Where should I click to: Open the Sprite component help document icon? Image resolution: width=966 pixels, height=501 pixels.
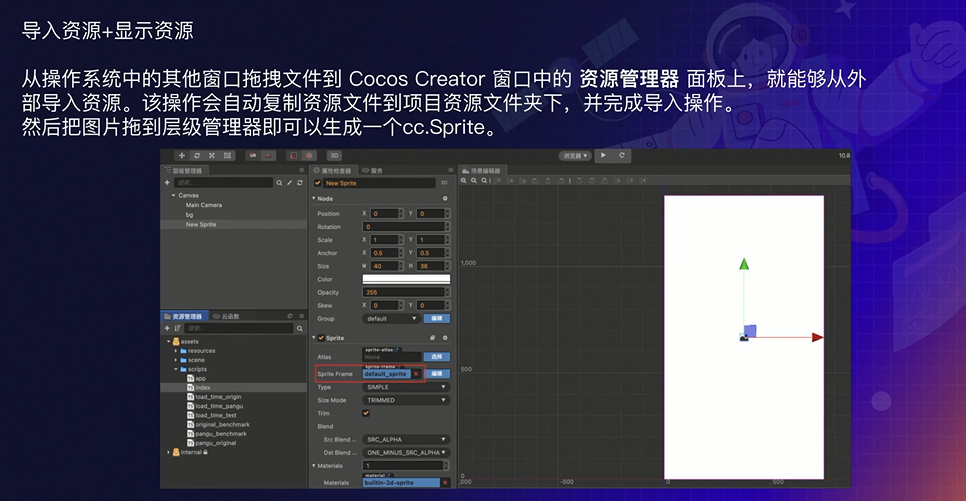(432, 338)
